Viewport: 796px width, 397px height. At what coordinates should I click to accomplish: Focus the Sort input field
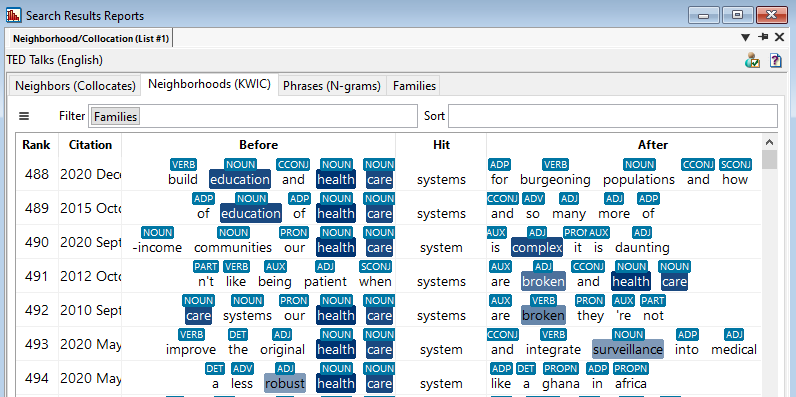tap(612, 116)
